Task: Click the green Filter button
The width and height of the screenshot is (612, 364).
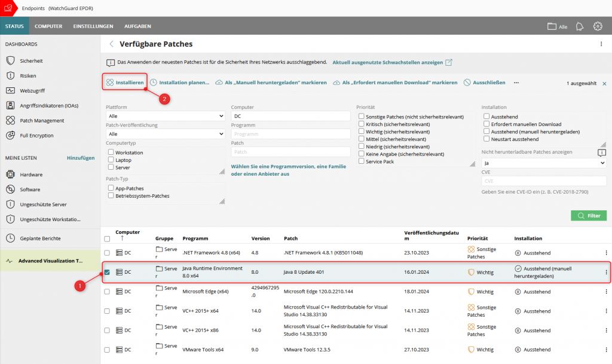Action: point(588,215)
